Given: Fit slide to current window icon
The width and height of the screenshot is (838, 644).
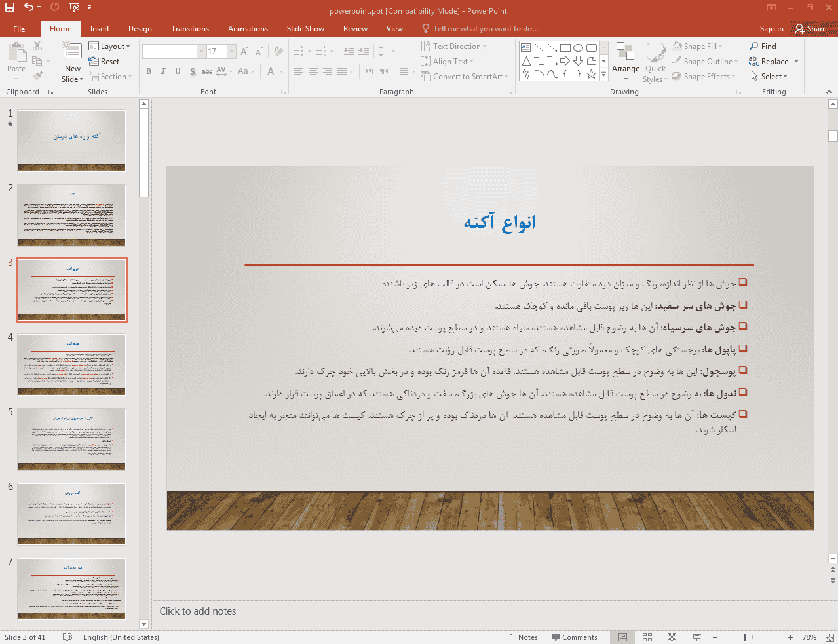Looking at the screenshot, I should (x=829, y=637).
